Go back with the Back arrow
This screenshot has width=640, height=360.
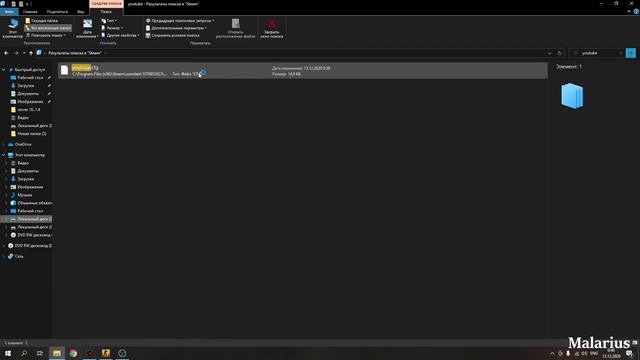coord(6,53)
